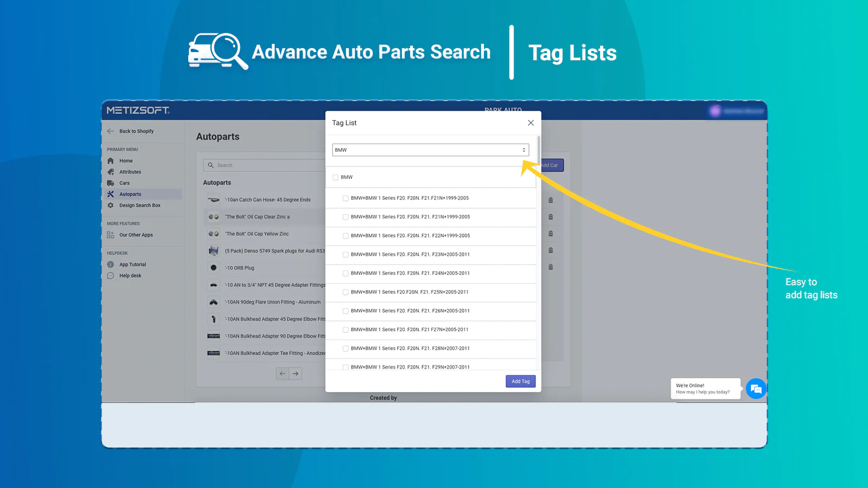868x488 pixels.
Task: Check tag ending F21. F21N+1999-2005
Action: coord(346,217)
